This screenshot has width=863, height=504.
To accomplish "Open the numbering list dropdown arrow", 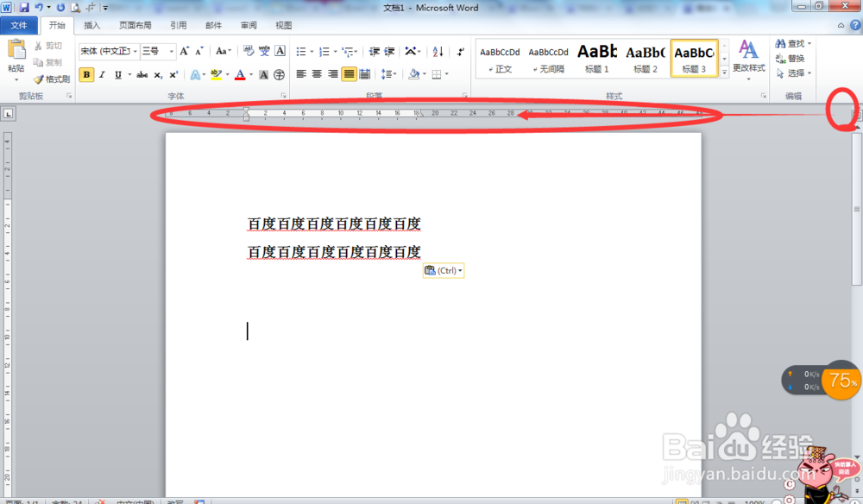I will tap(335, 52).
